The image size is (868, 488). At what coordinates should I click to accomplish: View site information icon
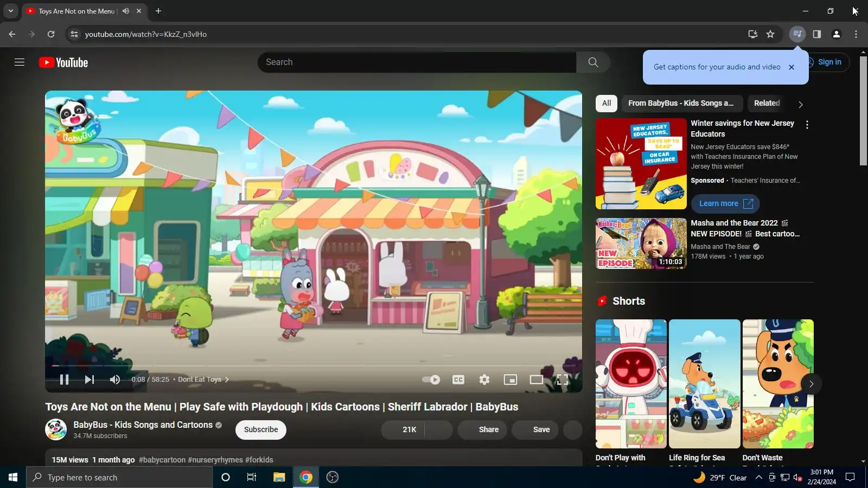coord(74,34)
